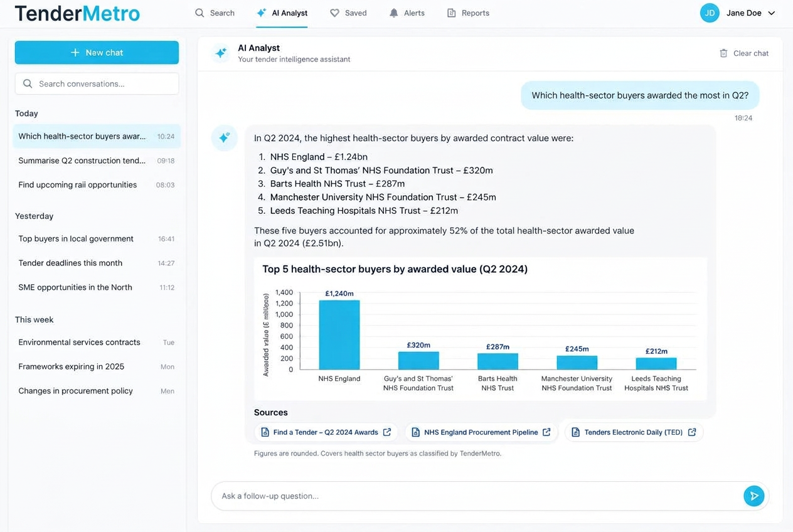Open 'Top buyers in local government' conversation
The width and height of the screenshot is (793, 532).
pyautogui.click(x=97, y=239)
